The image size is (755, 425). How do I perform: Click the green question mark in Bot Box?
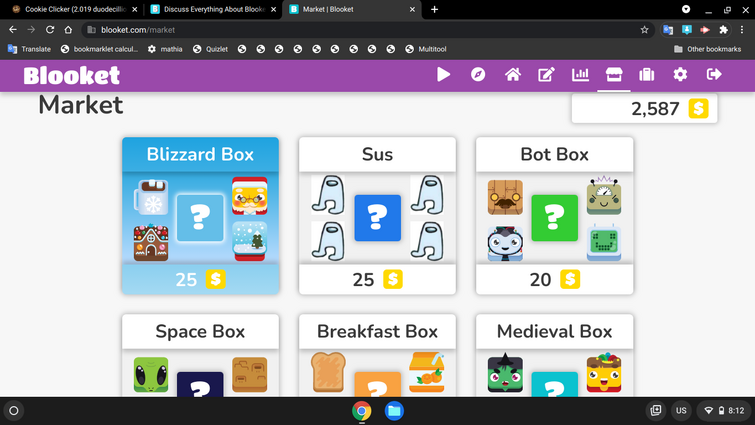coord(554,218)
